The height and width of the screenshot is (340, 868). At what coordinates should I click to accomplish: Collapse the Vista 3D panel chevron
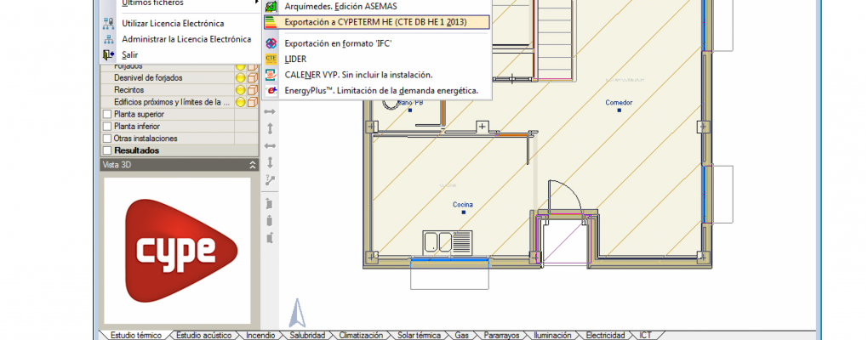click(x=253, y=165)
